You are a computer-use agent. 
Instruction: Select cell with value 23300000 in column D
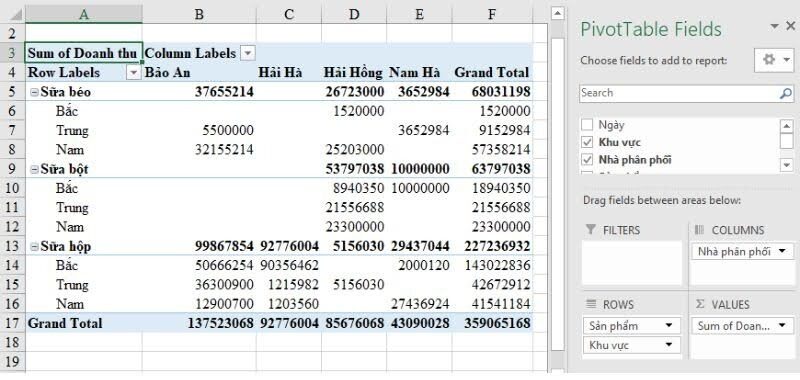point(354,227)
